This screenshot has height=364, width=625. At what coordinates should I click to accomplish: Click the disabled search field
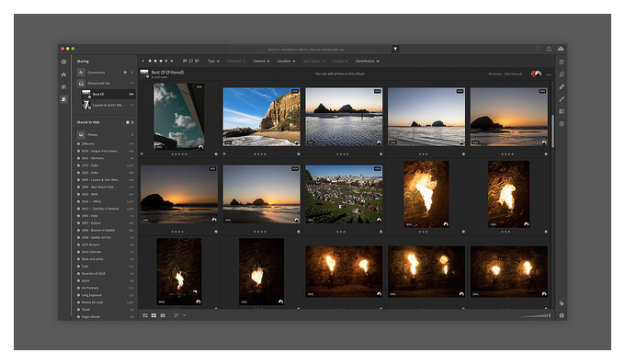310,49
